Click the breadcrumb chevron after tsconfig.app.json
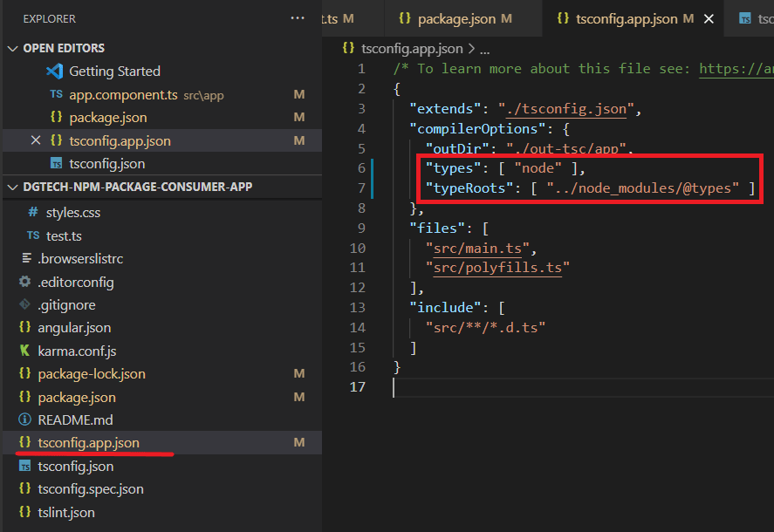The height and width of the screenshot is (532, 774). (x=472, y=51)
